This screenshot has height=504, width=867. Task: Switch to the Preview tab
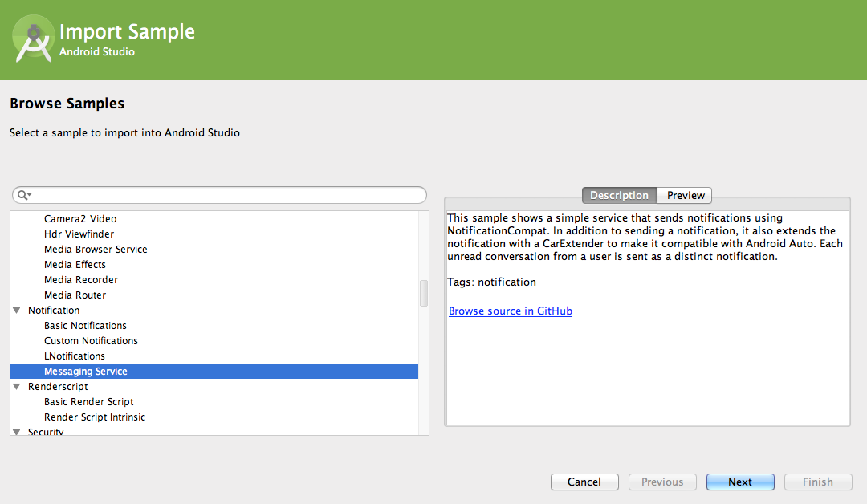[x=686, y=195]
